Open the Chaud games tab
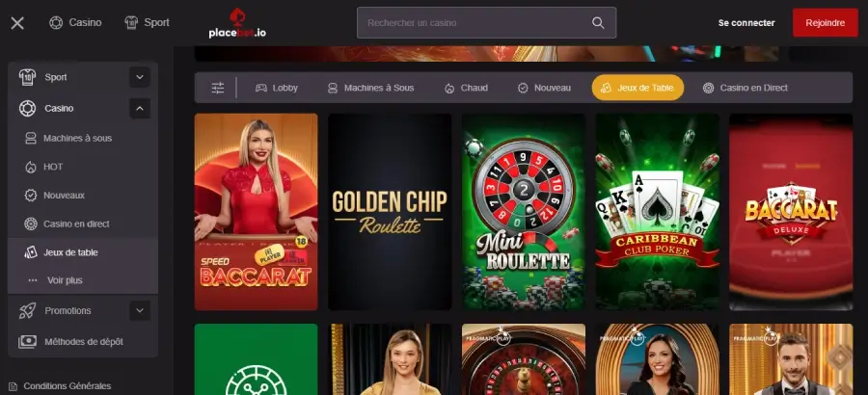 pyautogui.click(x=466, y=88)
